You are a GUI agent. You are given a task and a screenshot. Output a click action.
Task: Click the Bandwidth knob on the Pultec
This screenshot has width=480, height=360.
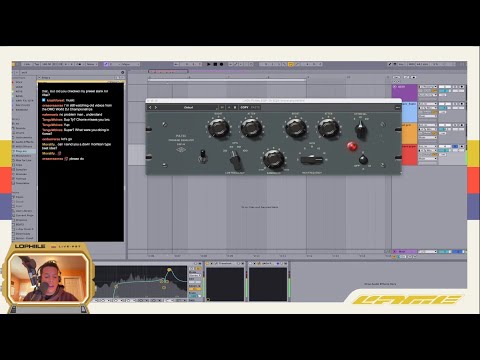(x=274, y=159)
